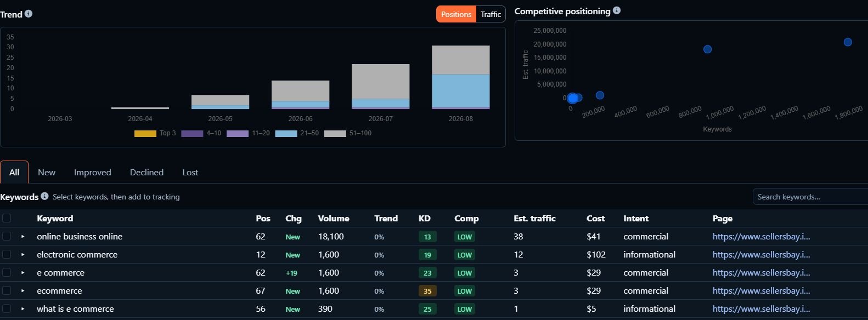Screen dimensions: 868x320
Task: Open page link for 'electronic commerce'
Action: [x=761, y=254]
